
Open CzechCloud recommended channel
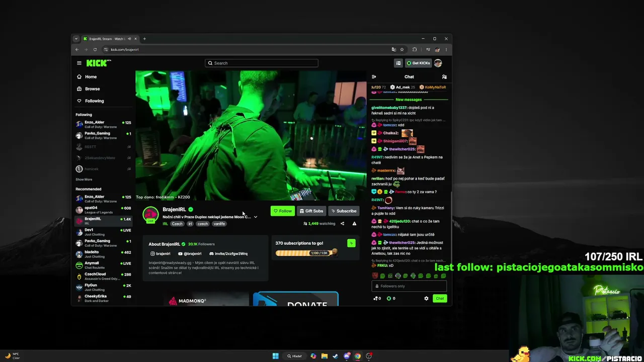point(103,276)
